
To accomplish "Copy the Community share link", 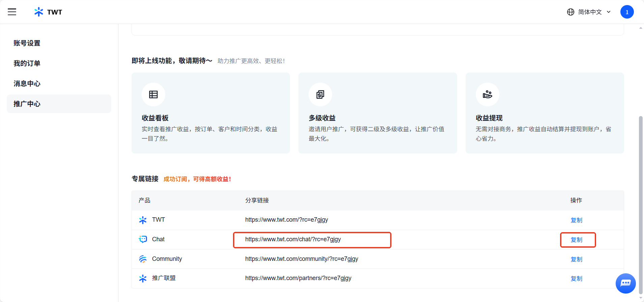I will (576, 259).
